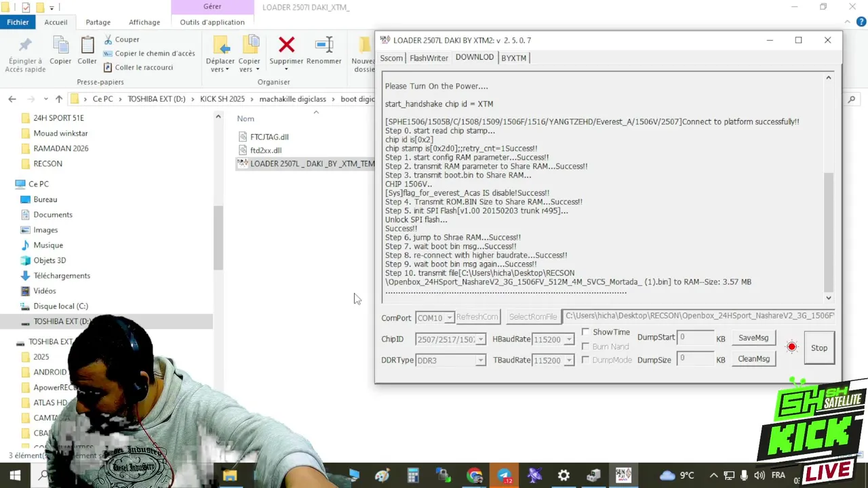Click the red Supprimer X icon
868x488 pixels.
pyautogui.click(x=286, y=45)
